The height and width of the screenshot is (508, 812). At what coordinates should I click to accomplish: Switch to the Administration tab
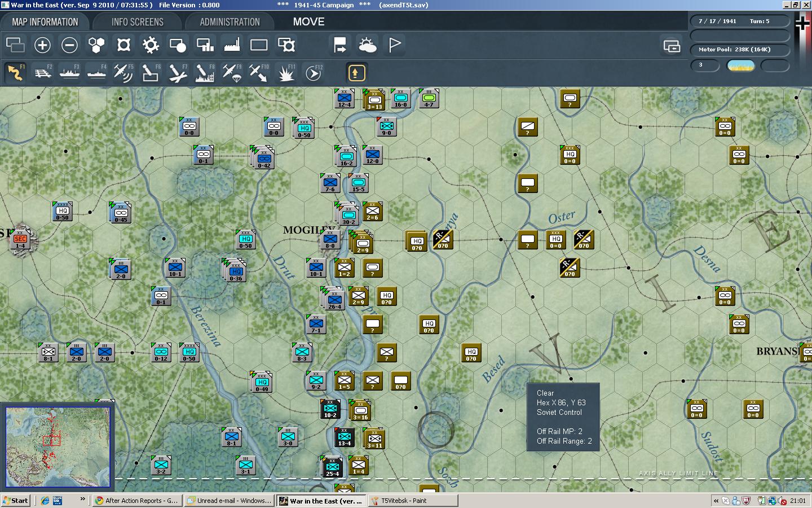tap(230, 22)
